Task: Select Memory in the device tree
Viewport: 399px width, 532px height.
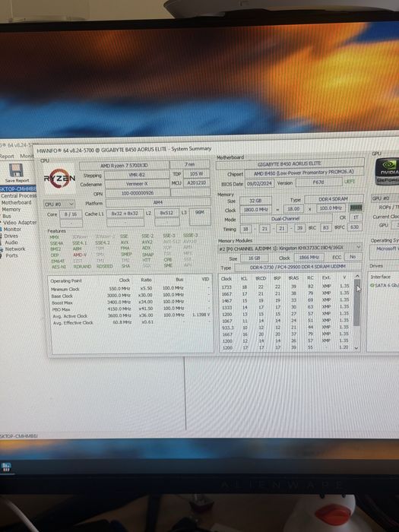Action: point(11,209)
